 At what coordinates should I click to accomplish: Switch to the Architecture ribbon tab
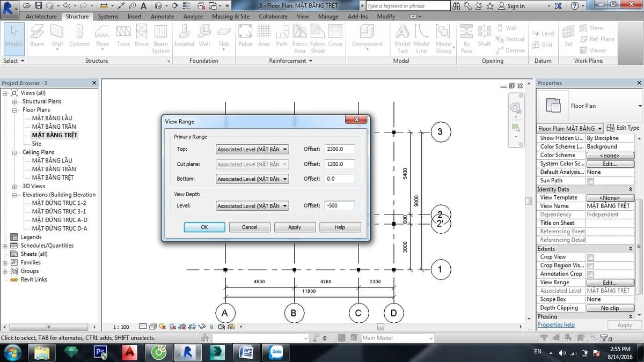click(41, 17)
